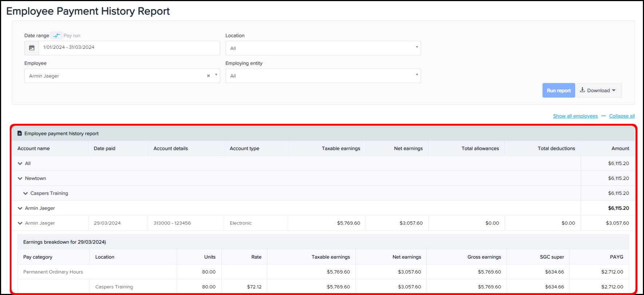Click the date range input field
The width and height of the screenshot is (644, 295).
click(129, 48)
